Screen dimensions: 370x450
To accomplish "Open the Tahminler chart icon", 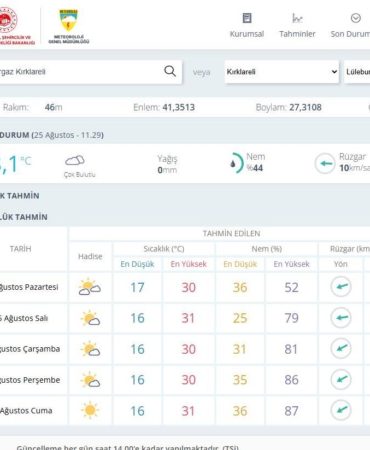I will coord(297,18).
